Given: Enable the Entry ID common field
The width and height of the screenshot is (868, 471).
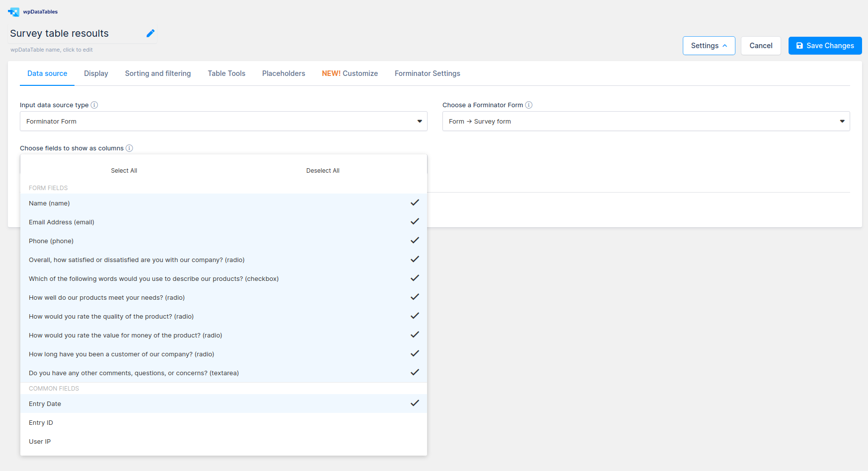Looking at the screenshot, I should [x=223, y=422].
